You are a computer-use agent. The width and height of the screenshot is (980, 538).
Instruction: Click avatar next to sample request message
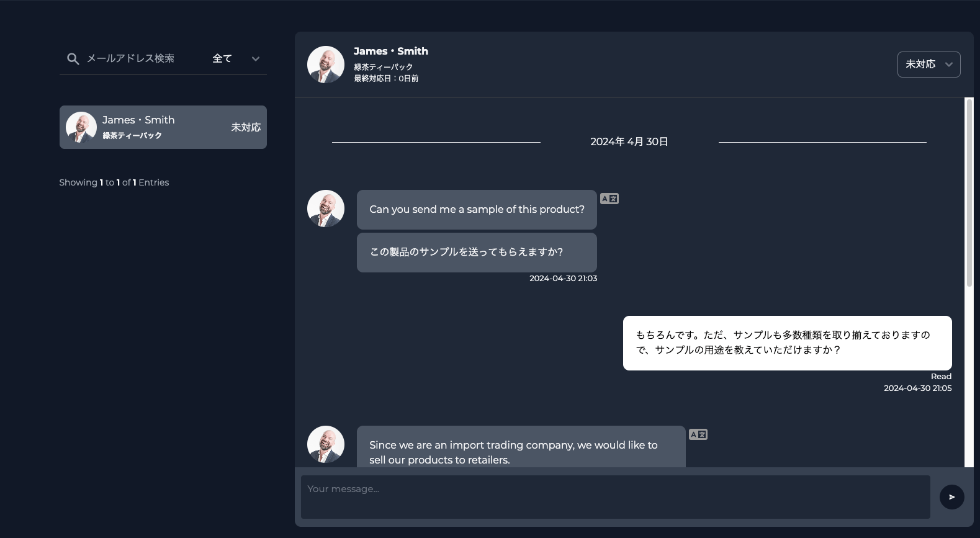pyautogui.click(x=326, y=208)
